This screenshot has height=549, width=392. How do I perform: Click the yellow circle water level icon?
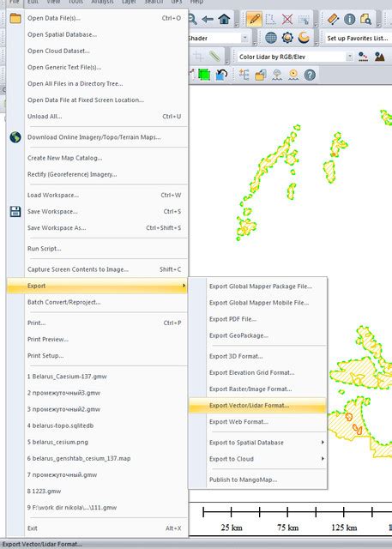click(293, 75)
